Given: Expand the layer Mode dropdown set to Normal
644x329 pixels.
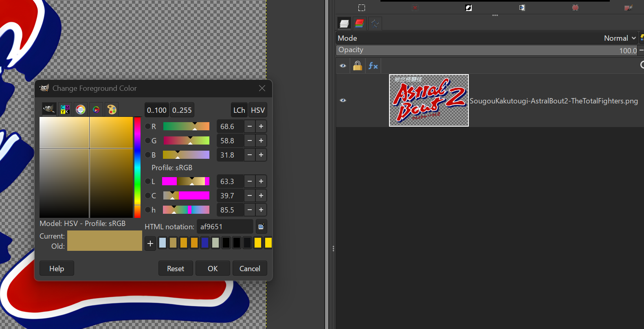Looking at the screenshot, I should click(x=619, y=38).
